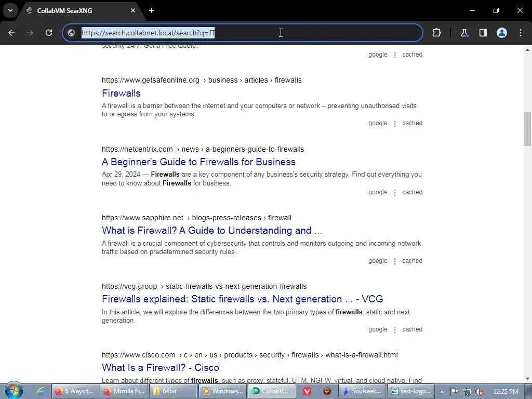The width and height of the screenshot is (532, 399).
Task: Click the address bar URL field
Action: [243, 33]
